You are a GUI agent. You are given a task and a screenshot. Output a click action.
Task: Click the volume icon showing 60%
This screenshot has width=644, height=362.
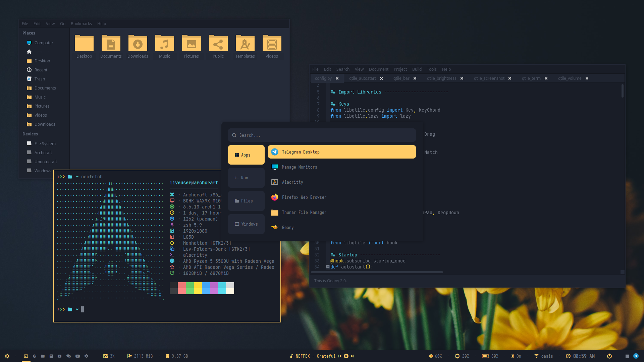tap(431, 356)
